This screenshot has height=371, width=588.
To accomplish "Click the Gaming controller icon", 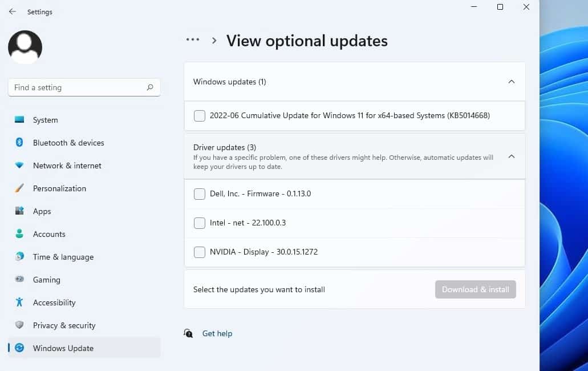I will click(19, 280).
